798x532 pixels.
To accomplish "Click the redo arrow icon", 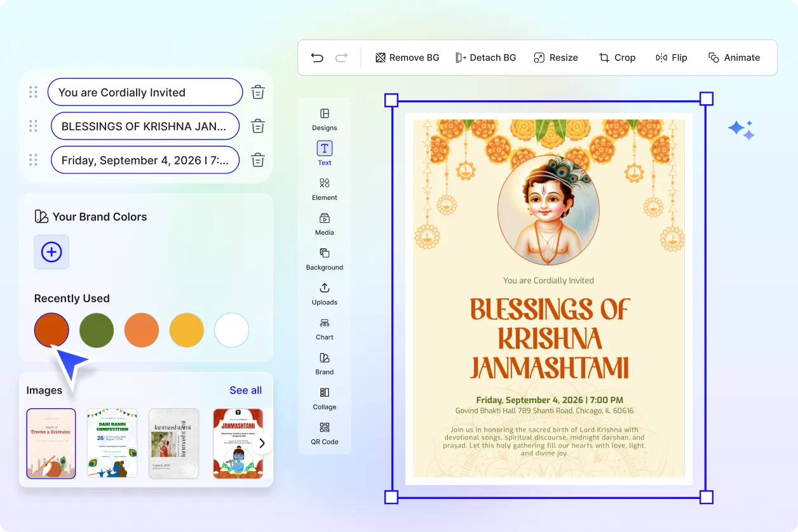I will pos(342,58).
